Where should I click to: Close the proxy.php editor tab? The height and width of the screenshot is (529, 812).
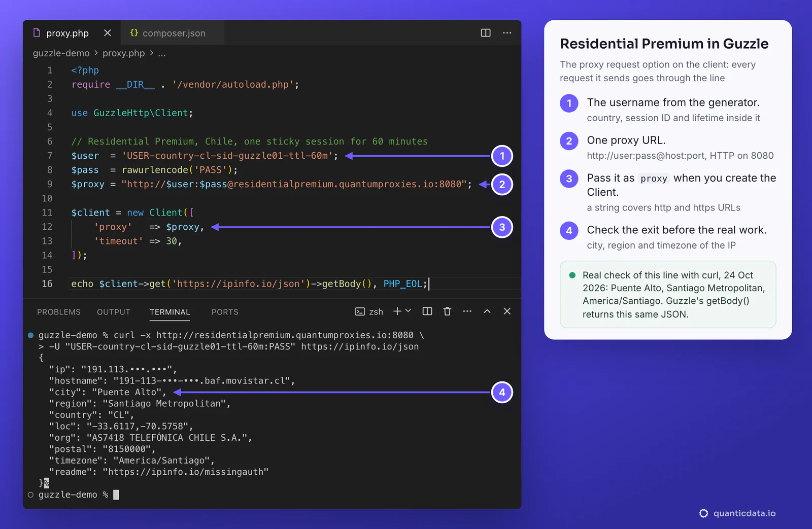coord(108,33)
